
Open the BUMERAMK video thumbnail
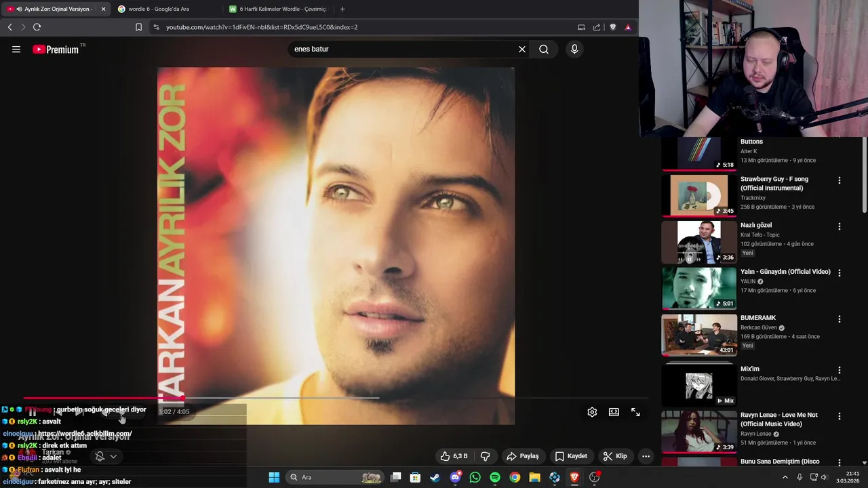pyautogui.click(x=699, y=335)
